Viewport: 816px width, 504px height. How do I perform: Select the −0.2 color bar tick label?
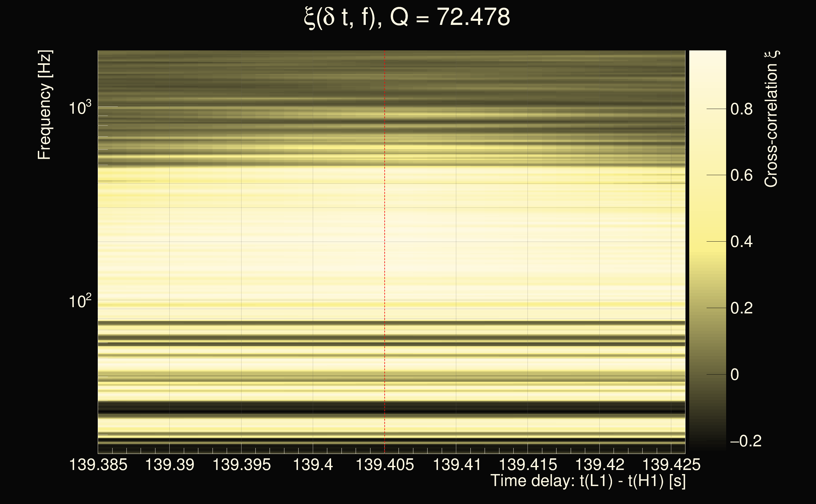(x=746, y=441)
